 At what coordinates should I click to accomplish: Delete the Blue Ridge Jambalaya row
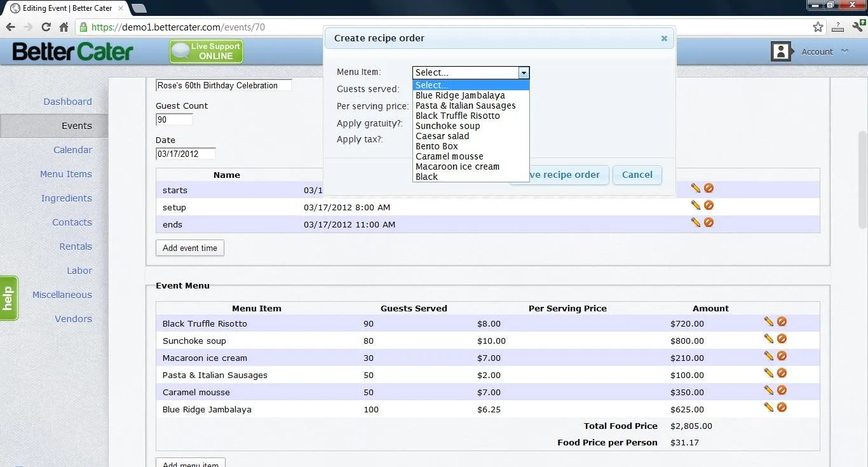pyautogui.click(x=782, y=407)
